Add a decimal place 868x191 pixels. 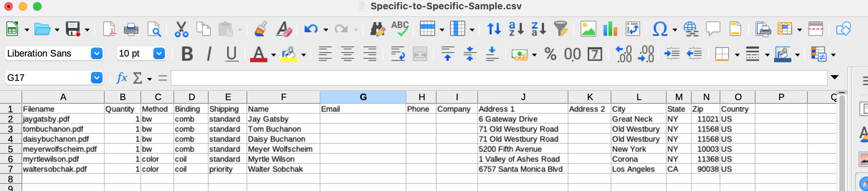coord(624,54)
